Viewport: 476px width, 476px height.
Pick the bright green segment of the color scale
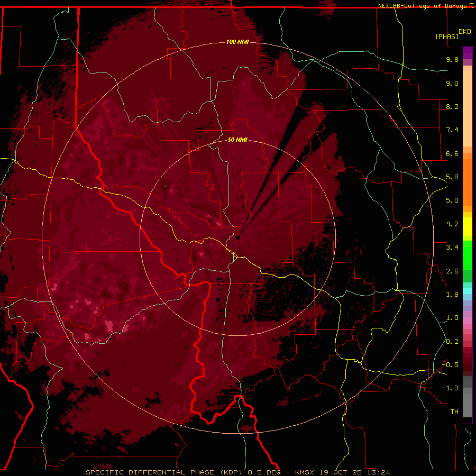tap(467, 255)
